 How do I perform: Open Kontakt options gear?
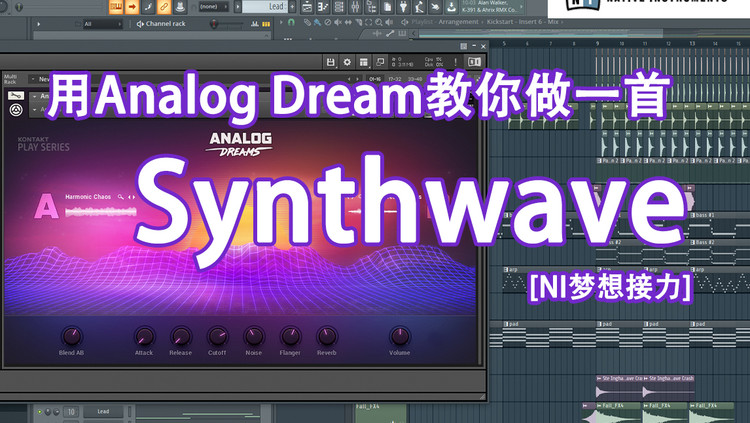pos(347,62)
